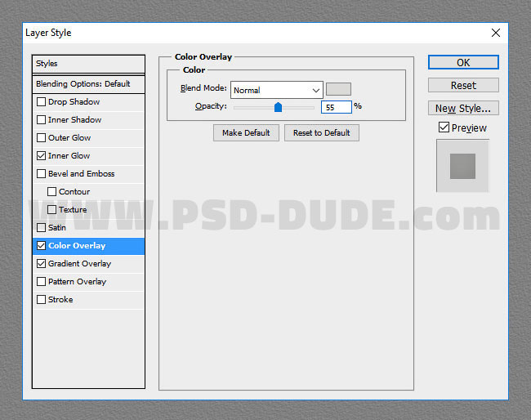The image size is (531, 420).
Task: Tick the Stroke checkbox
Action: click(41, 299)
